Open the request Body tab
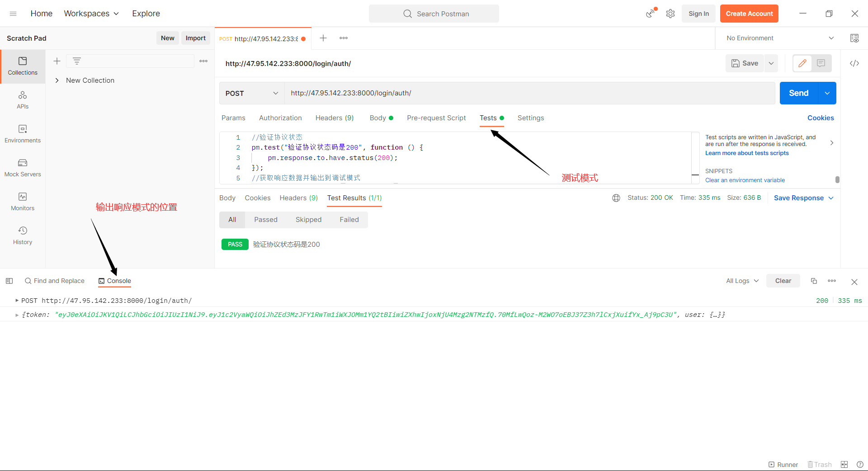This screenshot has width=868, height=471. click(382, 118)
